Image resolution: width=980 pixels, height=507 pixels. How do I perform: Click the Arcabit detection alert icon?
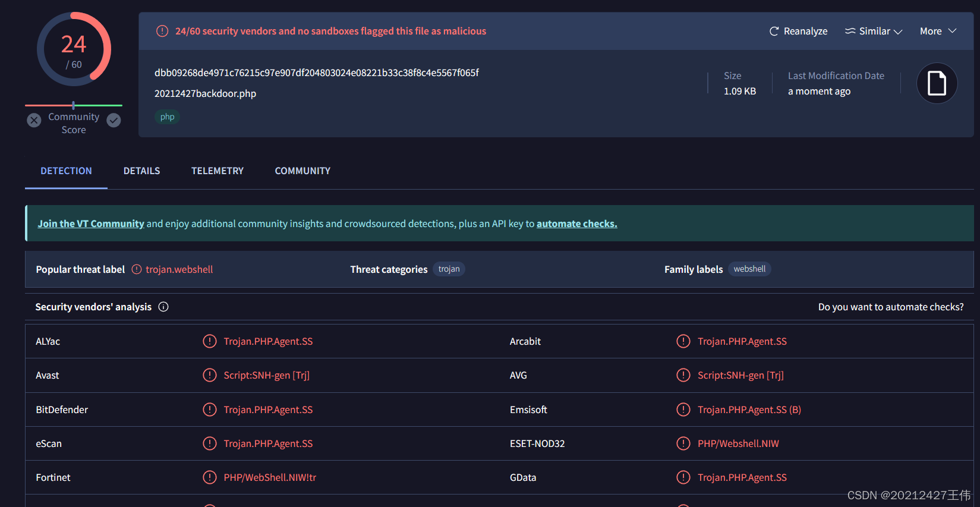[683, 341]
